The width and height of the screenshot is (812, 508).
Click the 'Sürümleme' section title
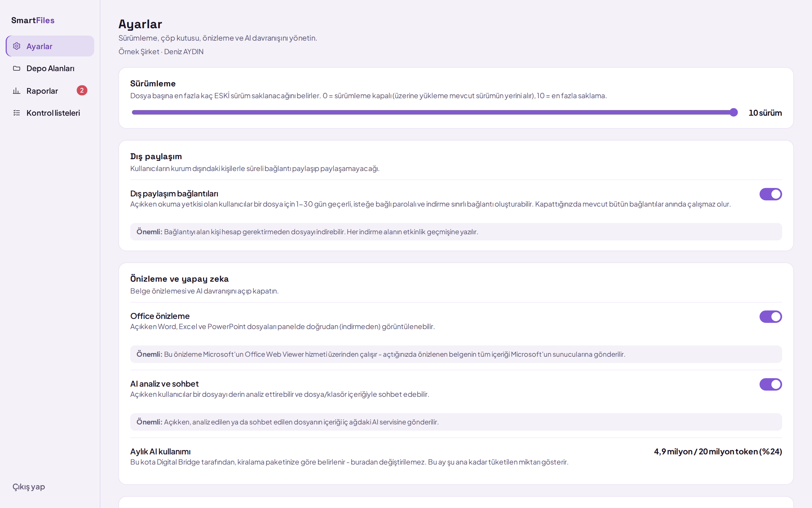point(153,84)
